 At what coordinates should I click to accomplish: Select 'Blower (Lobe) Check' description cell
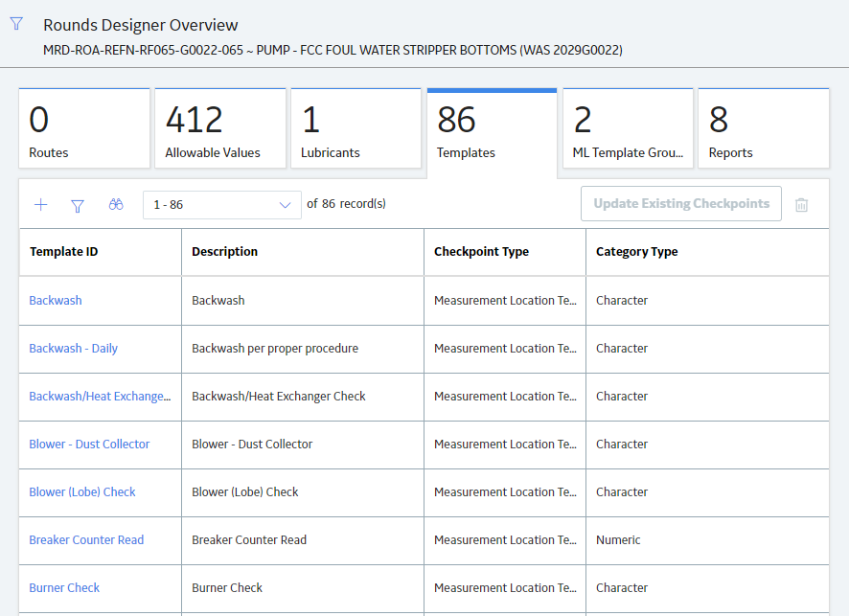tap(303, 492)
